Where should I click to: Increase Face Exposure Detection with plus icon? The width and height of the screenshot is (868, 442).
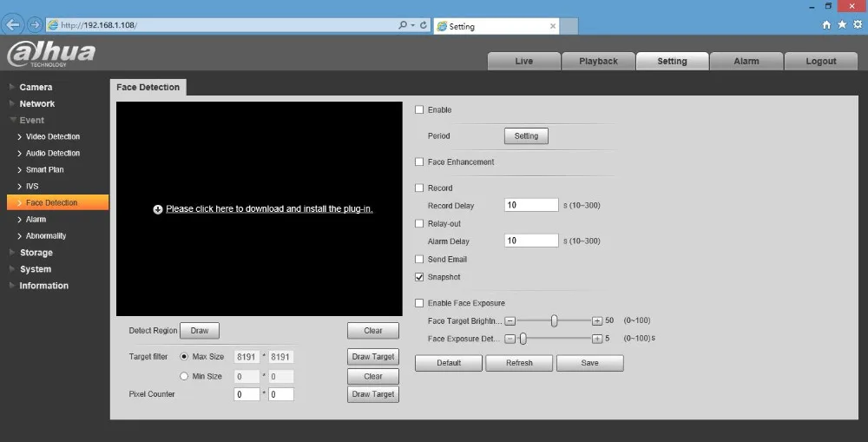tap(597, 339)
